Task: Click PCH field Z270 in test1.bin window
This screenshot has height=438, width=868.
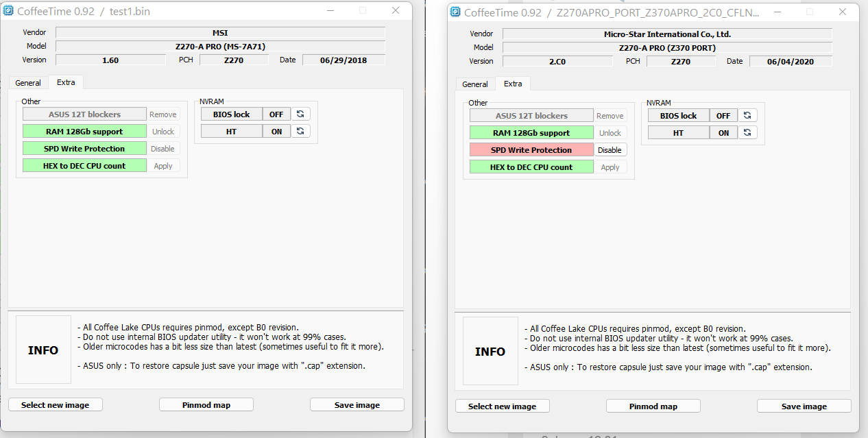Action: (234, 60)
